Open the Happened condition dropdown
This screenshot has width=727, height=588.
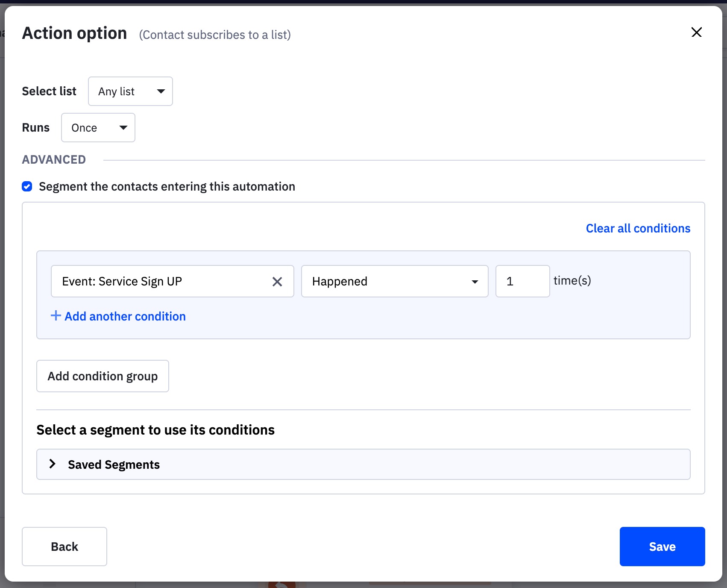coord(394,281)
